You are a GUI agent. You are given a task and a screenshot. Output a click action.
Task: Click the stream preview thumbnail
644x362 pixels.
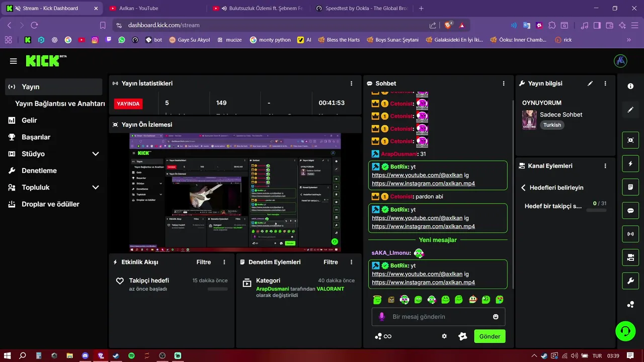click(x=235, y=193)
